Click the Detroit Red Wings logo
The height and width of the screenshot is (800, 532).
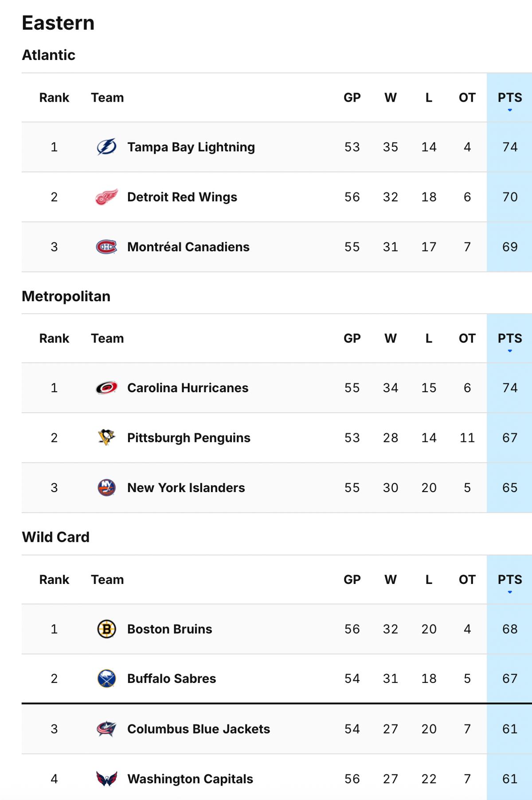tap(106, 197)
